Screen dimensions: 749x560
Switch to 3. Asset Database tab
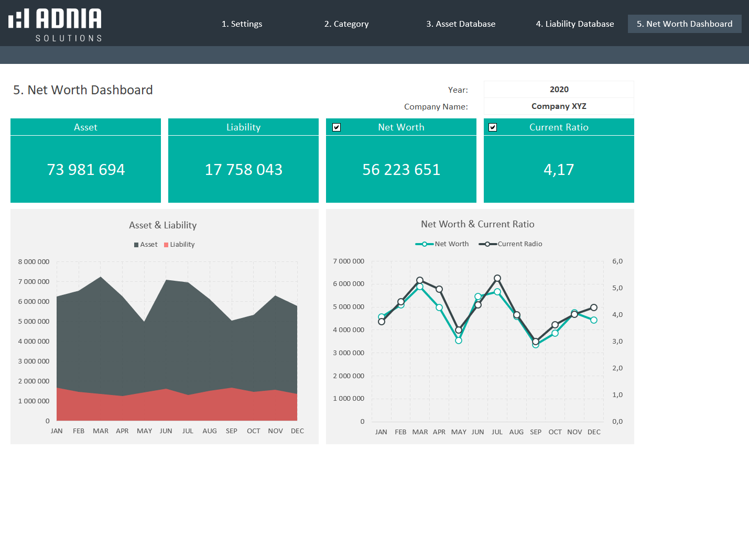click(460, 24)
